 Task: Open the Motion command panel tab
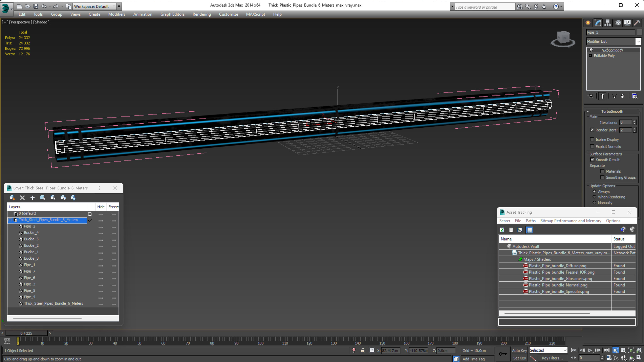(x=618, y=23)
